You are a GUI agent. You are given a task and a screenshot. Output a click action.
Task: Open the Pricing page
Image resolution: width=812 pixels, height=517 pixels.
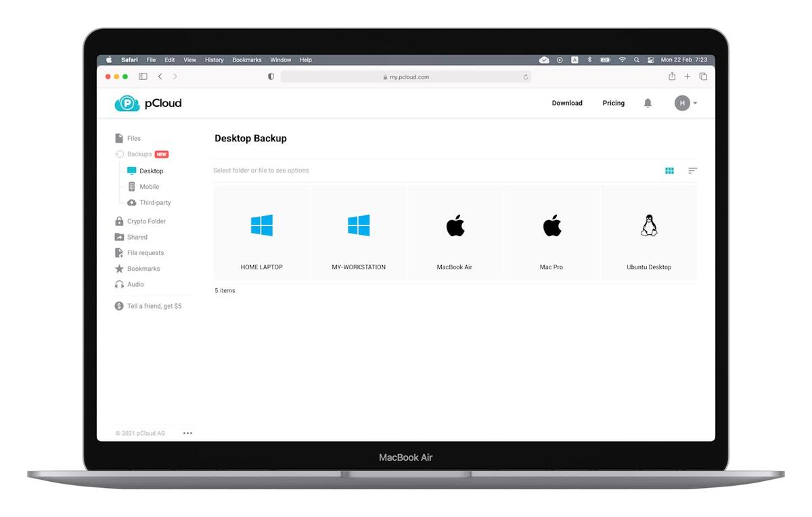pyautogui.click(x=613, y=103)
